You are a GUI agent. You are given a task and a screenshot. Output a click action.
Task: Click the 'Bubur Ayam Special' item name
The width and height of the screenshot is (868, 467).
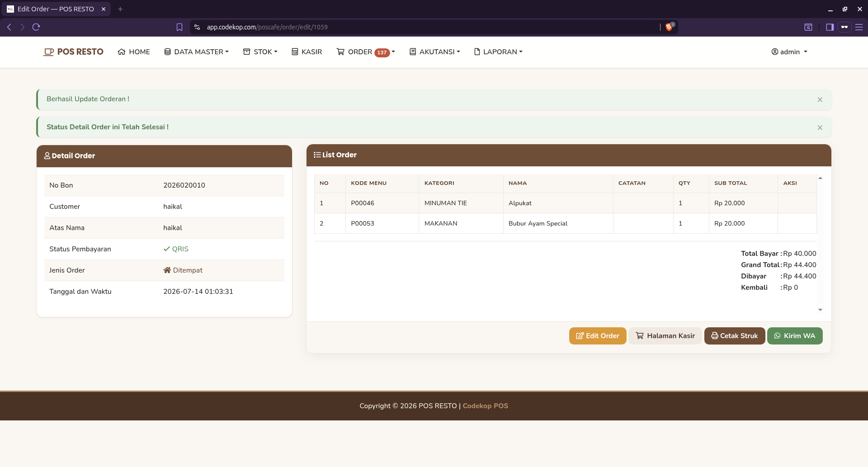538,223
